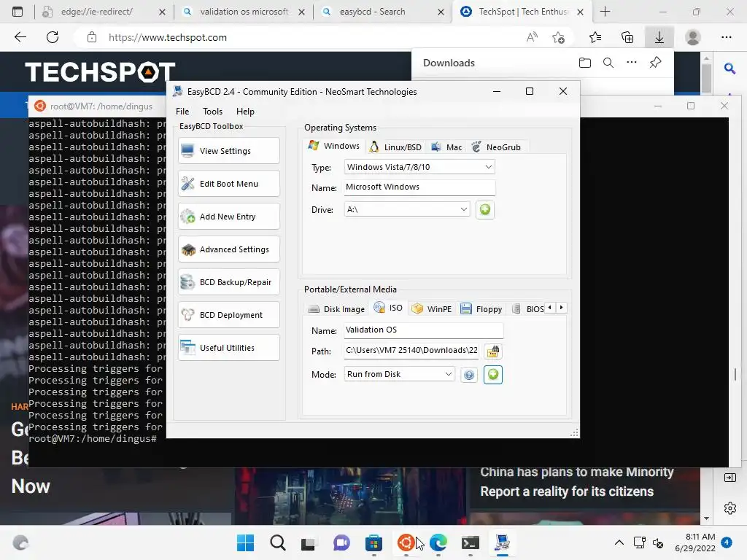747x560 pixels.
Task: Open Edge profile avatar
Action: click(x=693, y=37)
